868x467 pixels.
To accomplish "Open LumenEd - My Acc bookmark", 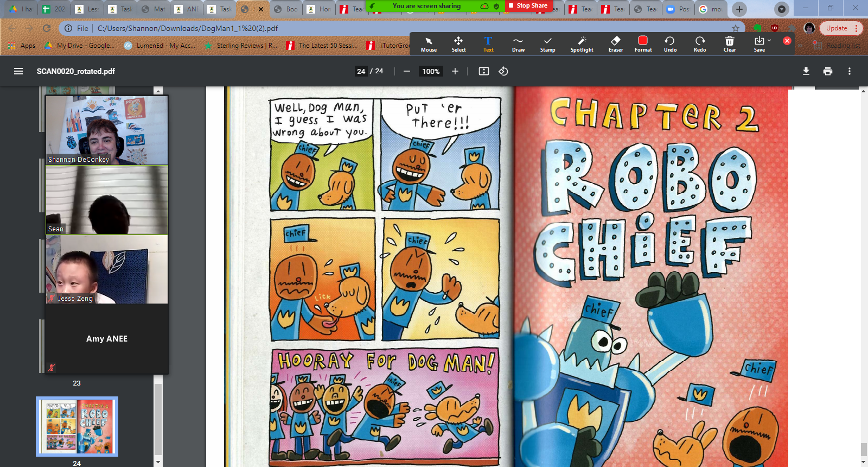I will 159,46.
